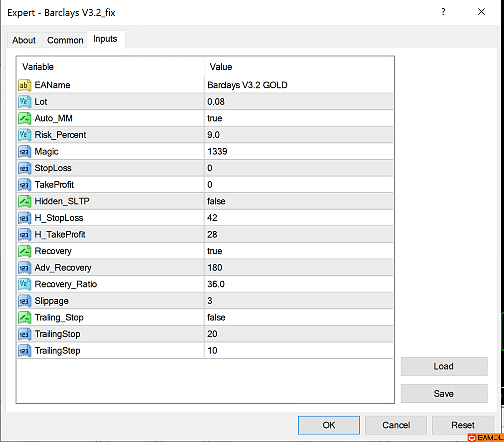Select the Risk_Percent value 9.0 field
Viewport: 504px width, 442px height.
click(298, 135)
